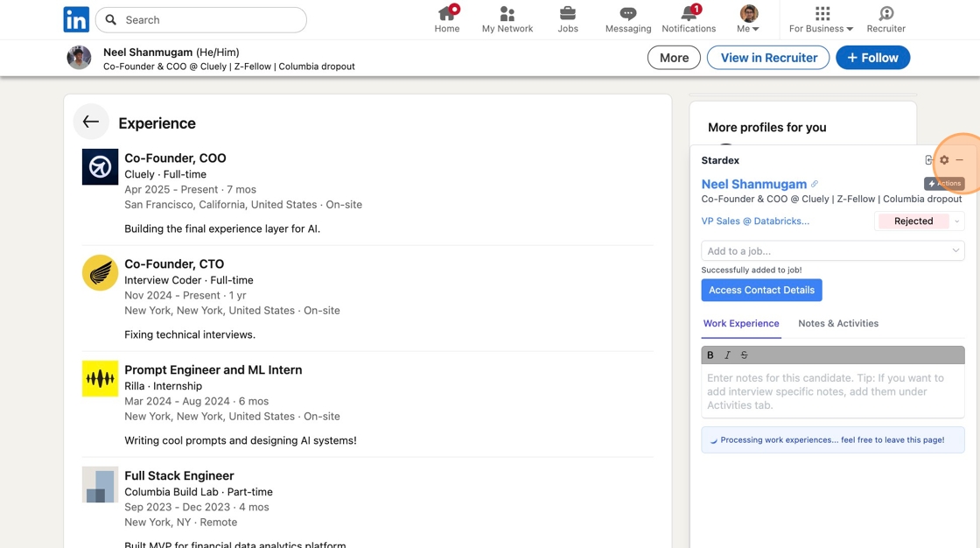
Task: Open the Jobs briefcase icon
Action: tap(568, 19)
